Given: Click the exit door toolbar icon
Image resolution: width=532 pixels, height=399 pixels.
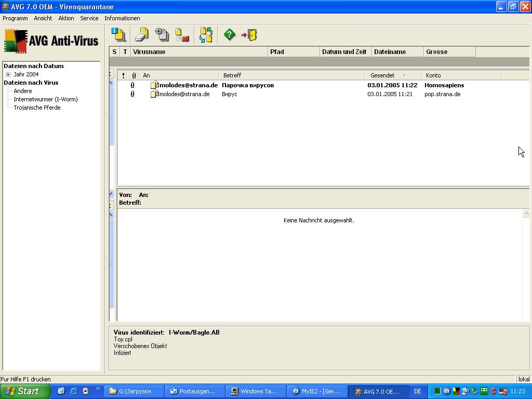Looking at the screenshot, I should tap(249, 35).
